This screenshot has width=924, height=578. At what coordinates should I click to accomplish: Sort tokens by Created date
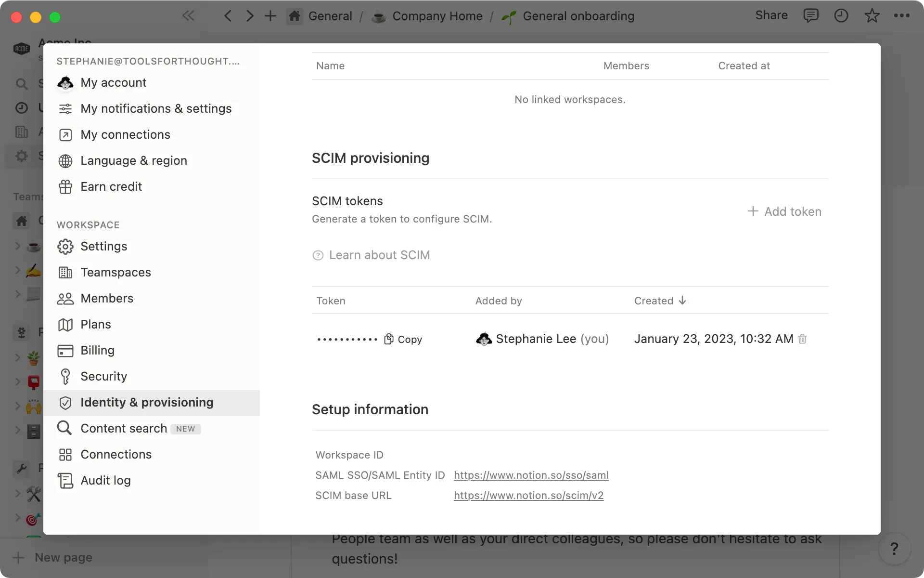(660, 301)
